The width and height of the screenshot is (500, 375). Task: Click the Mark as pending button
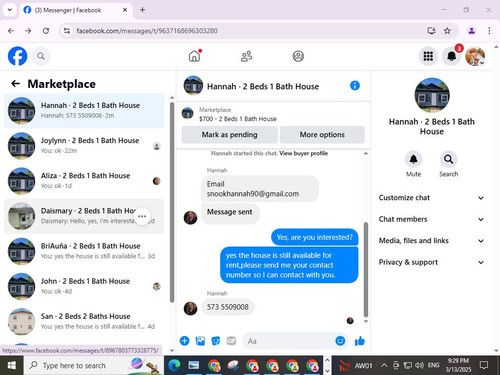[229, 135]
